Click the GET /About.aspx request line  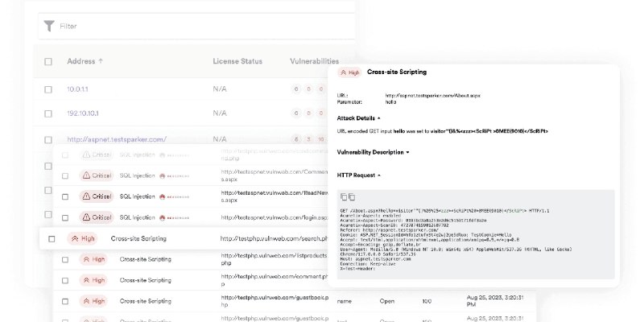(x=445, y=211)
